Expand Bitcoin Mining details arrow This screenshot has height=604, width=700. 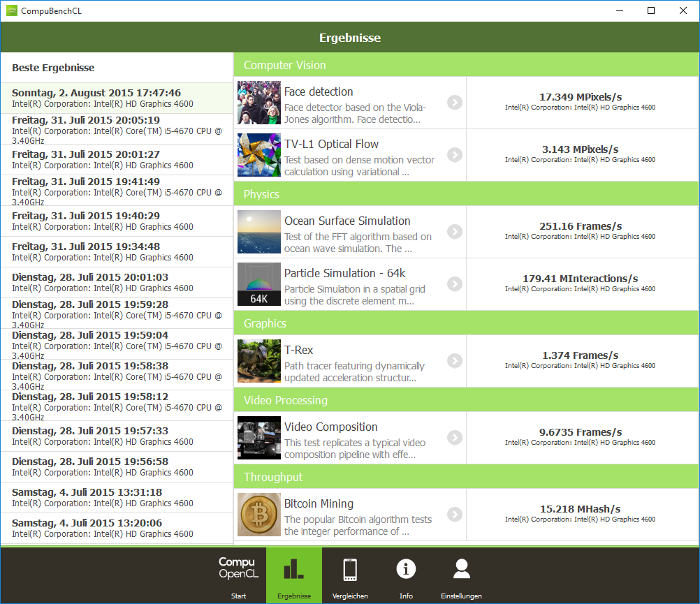pyautogui.click(x=455, y=514)
